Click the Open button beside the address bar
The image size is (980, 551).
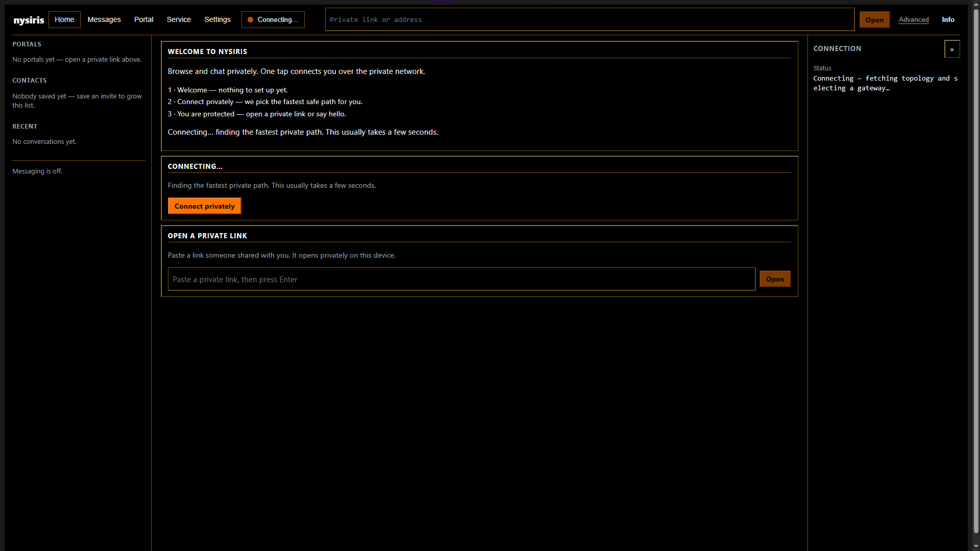(x=874, y=20)
